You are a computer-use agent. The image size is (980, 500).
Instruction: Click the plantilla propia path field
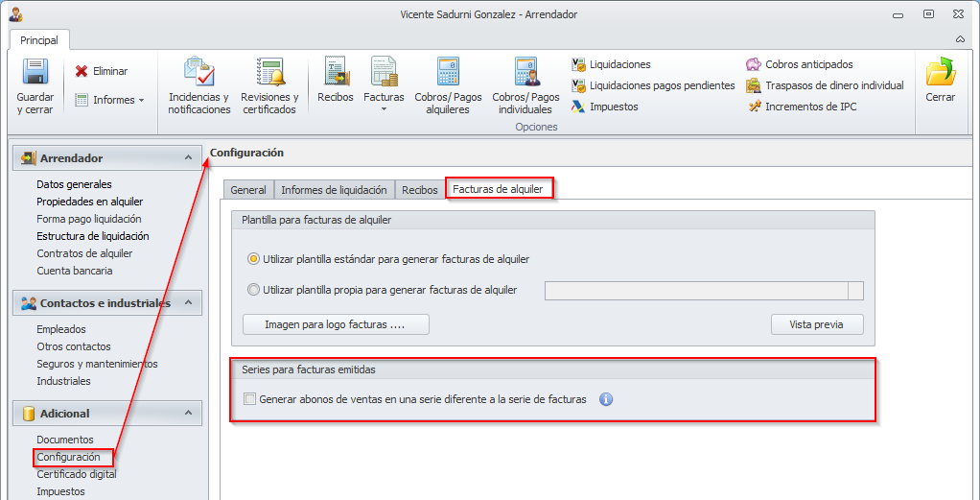[696, 291]
